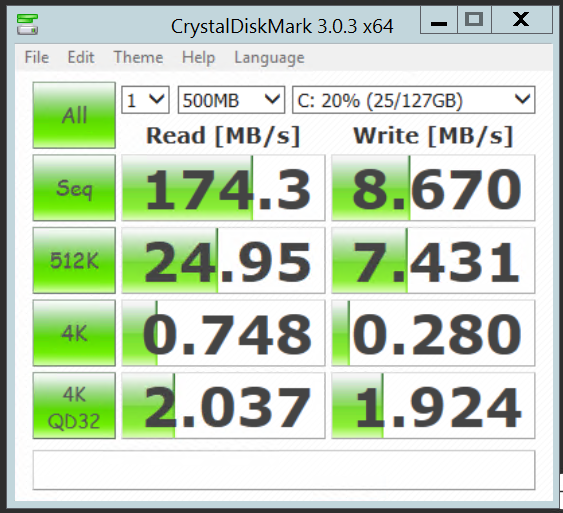Open the Help menu
The image size is (563, 513).
199,57
